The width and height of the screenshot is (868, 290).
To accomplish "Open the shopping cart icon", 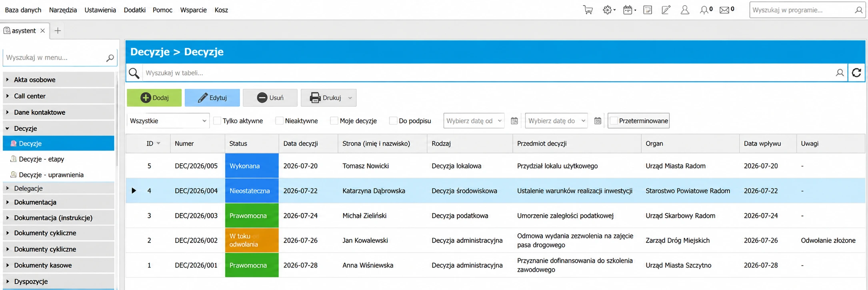I will pyautogui.click(x=588, y=10).
